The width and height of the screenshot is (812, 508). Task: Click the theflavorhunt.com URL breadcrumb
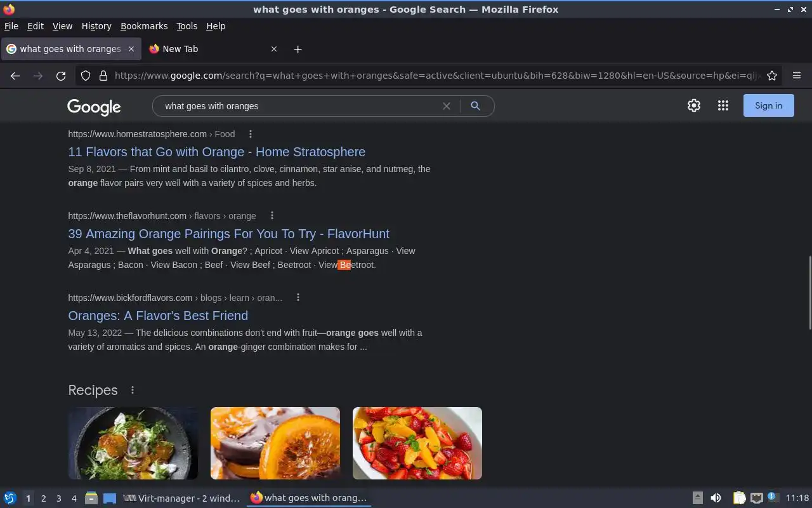pos(162,216)
